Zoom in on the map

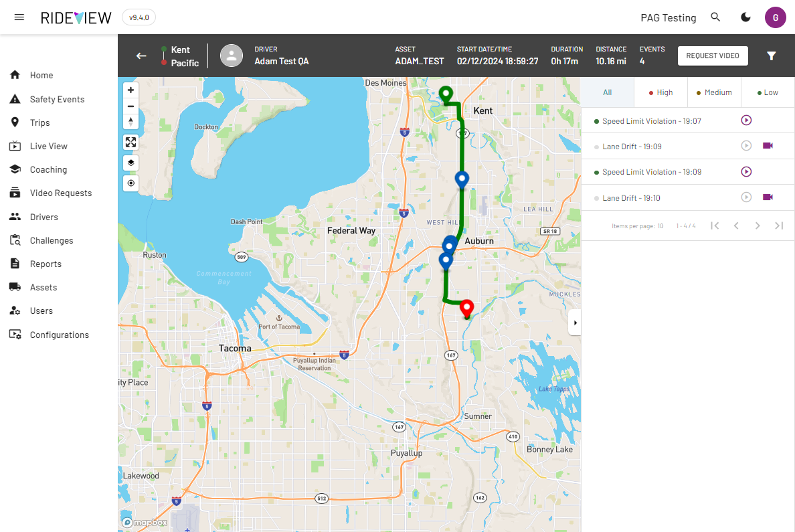130,90
